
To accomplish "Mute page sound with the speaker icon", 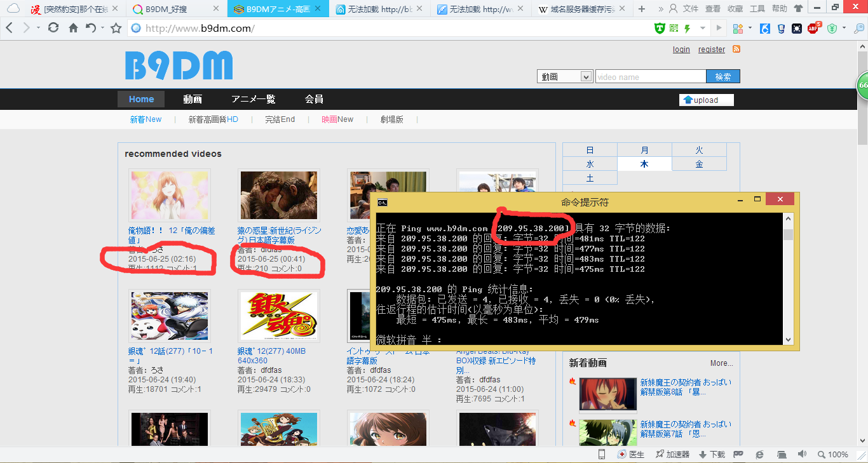I will pos(802,454).
